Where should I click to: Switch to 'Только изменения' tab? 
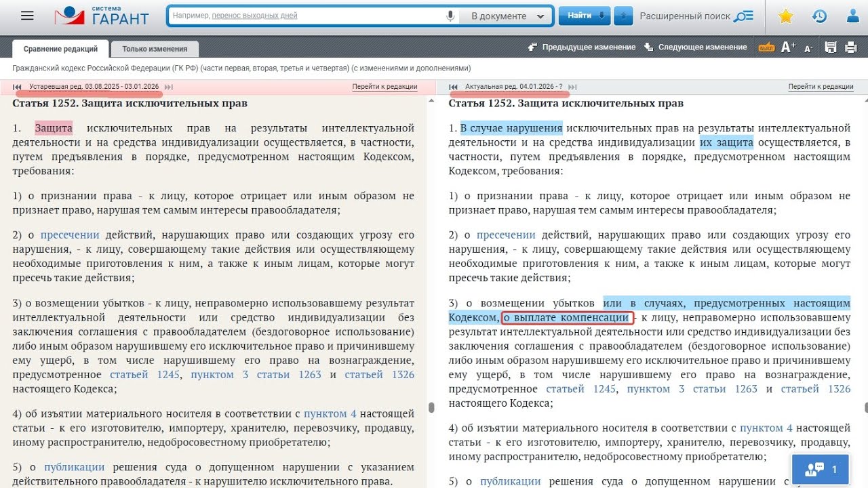(155, 49)
